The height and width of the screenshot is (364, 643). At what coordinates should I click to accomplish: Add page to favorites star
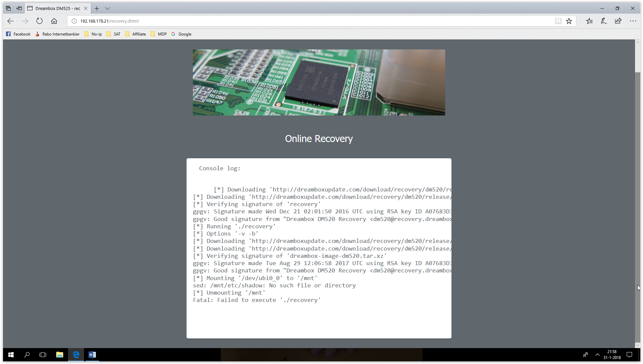569,21
